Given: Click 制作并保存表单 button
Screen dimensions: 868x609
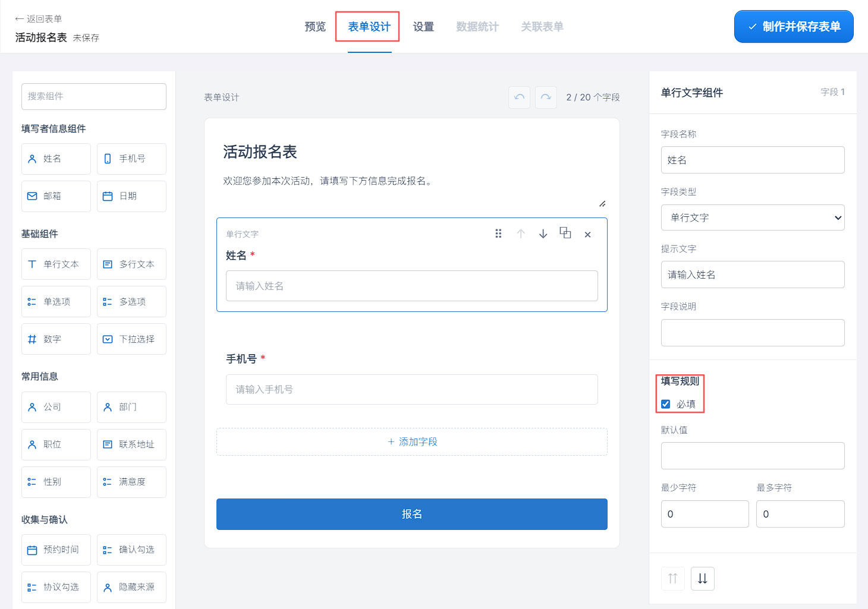Looking at the screenshot, I should coord(794,27).
